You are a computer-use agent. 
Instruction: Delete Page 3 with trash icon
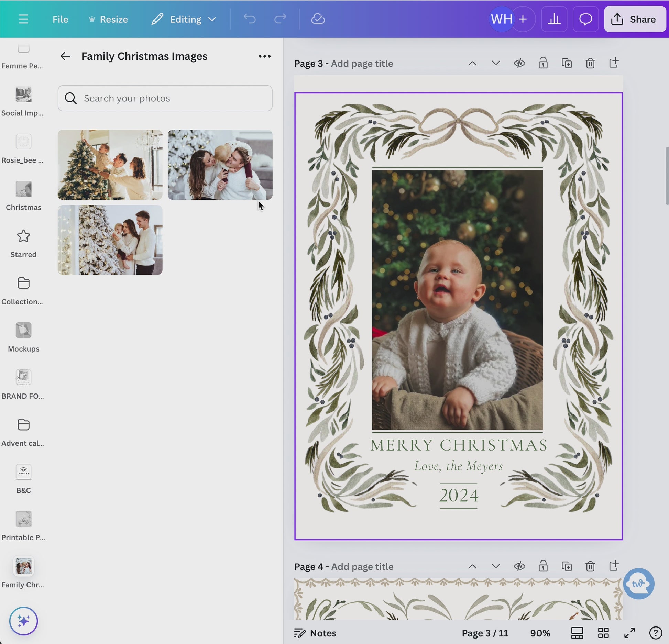coord(590,63)
